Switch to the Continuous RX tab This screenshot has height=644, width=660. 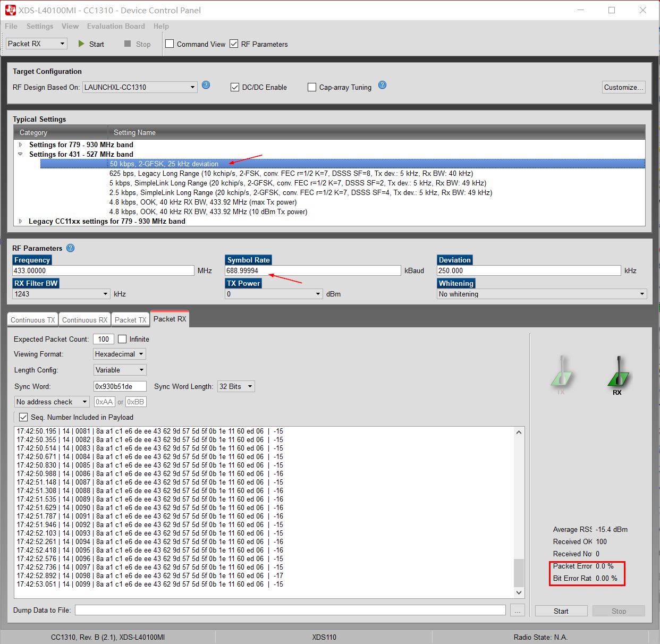(84, 320)
